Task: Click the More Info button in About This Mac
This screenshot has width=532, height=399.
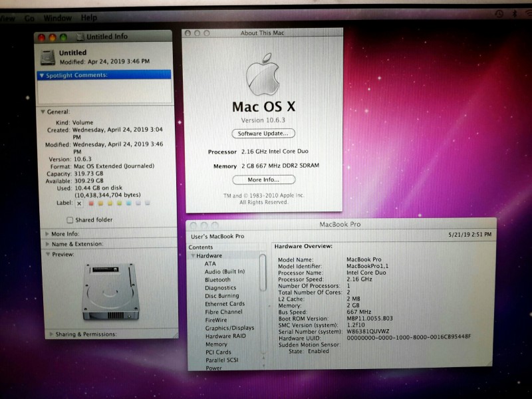Action: tap(263, 180)
